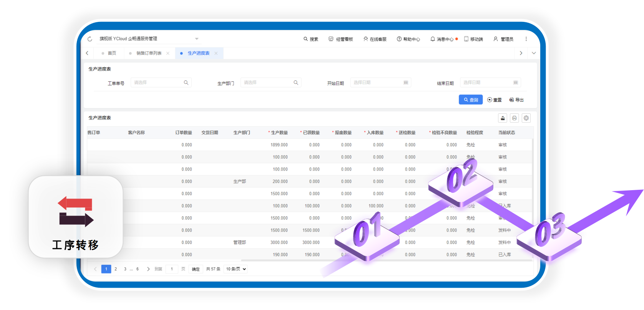
Task: Open the 开始日期 date picker
Action: (380, 83)
